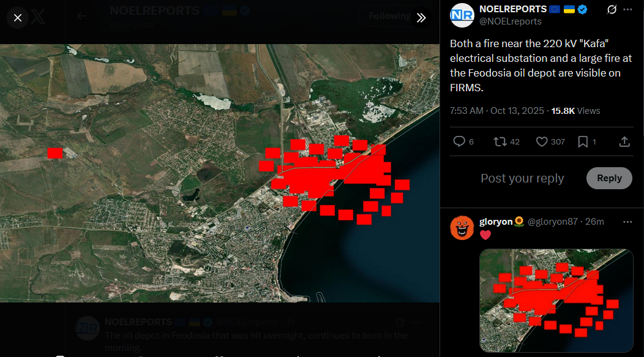Screen dimensions: 644x357
Task: Share the post using the share icon
Action: click(624, 141)
